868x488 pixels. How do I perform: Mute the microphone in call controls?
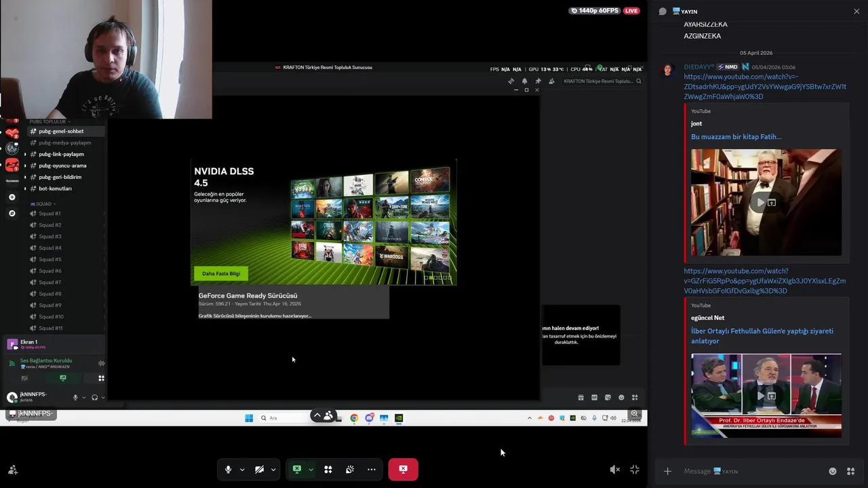[228, 469]
